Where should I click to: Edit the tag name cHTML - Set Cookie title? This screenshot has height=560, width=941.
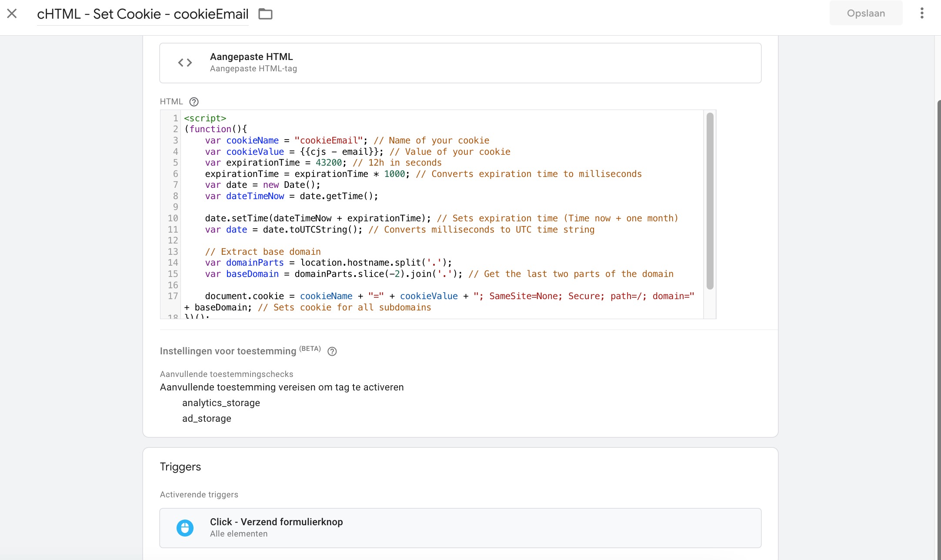point(143,14)
